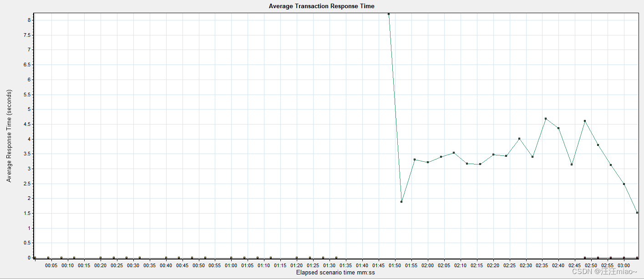Select the X-axis label 01:10

click(x=264, y=265)
